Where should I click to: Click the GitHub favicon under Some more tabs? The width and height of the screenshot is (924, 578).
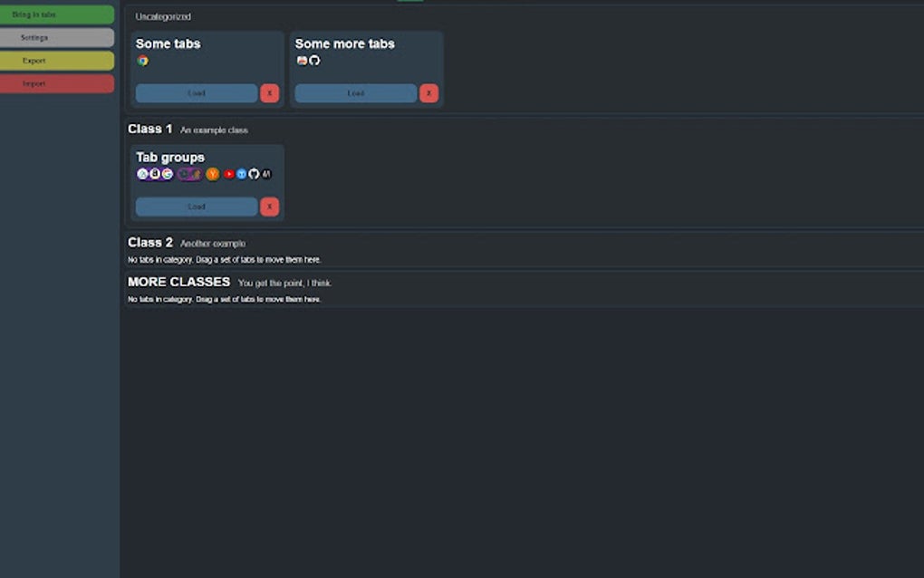pyautogui.click(x=314, y=60)
